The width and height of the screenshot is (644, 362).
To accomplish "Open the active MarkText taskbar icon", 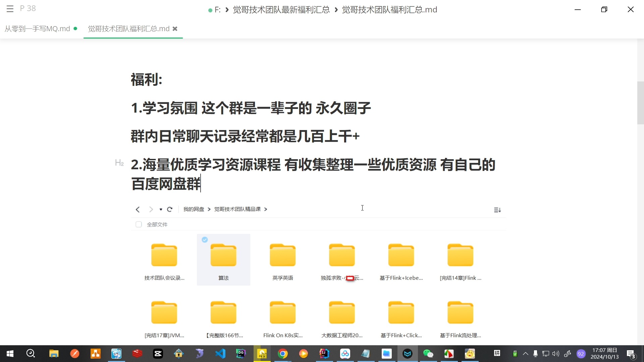I will click(408, 354).
